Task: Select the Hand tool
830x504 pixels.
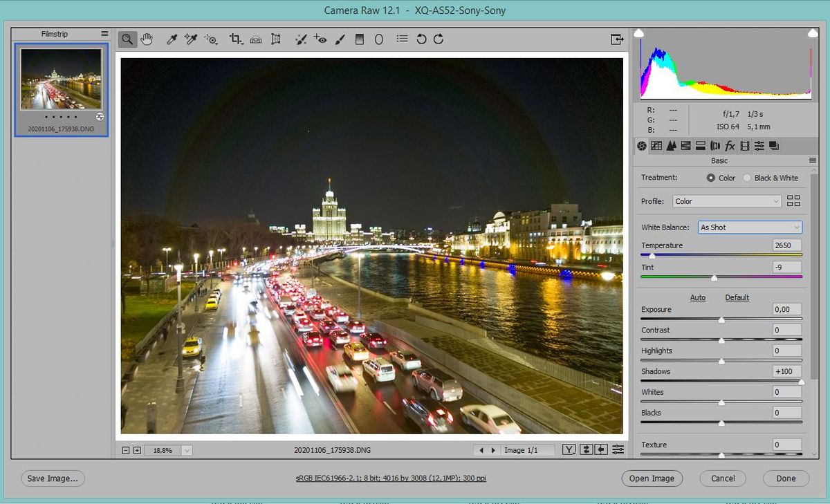Action: [x=147, y=39]
